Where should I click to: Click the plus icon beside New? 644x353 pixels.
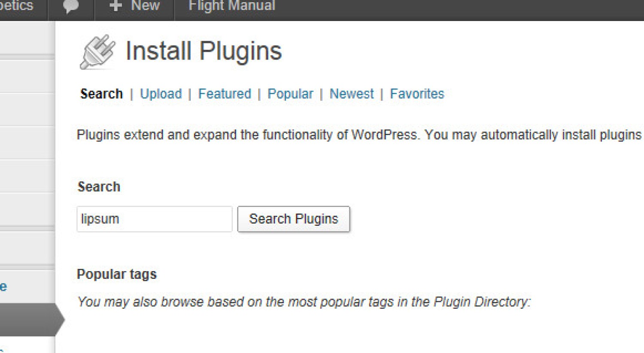coord(115,6)
